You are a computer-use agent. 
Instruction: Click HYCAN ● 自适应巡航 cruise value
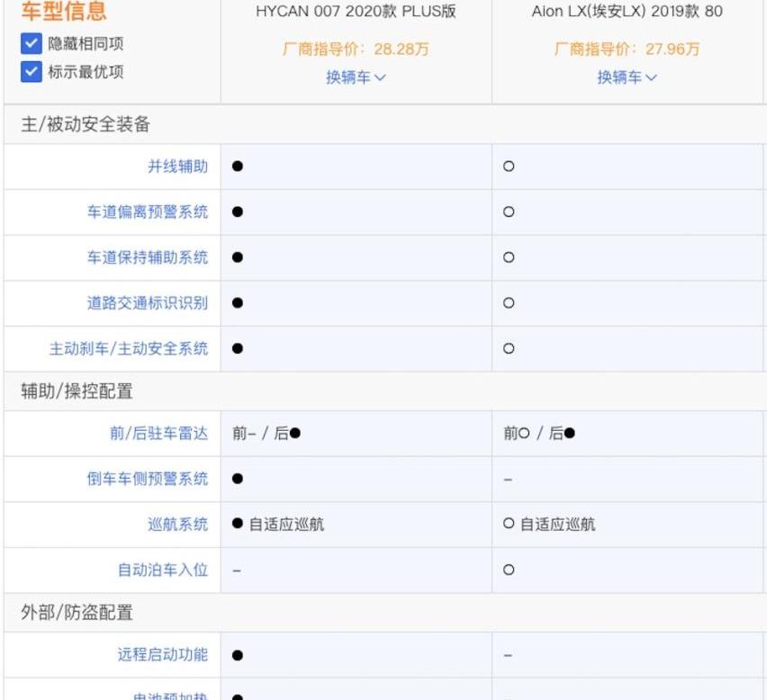(x=278, y=525)
